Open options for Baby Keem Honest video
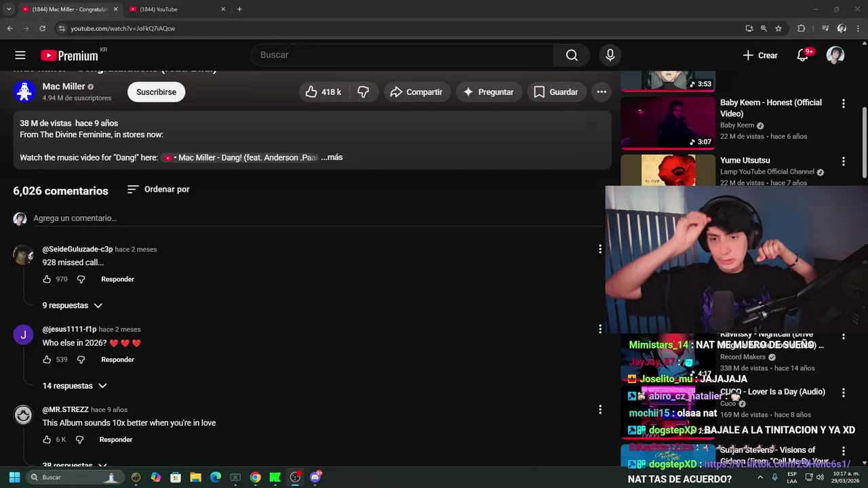Image resolution: width=868 pixels, height=488 pixels. click(844, 104)
